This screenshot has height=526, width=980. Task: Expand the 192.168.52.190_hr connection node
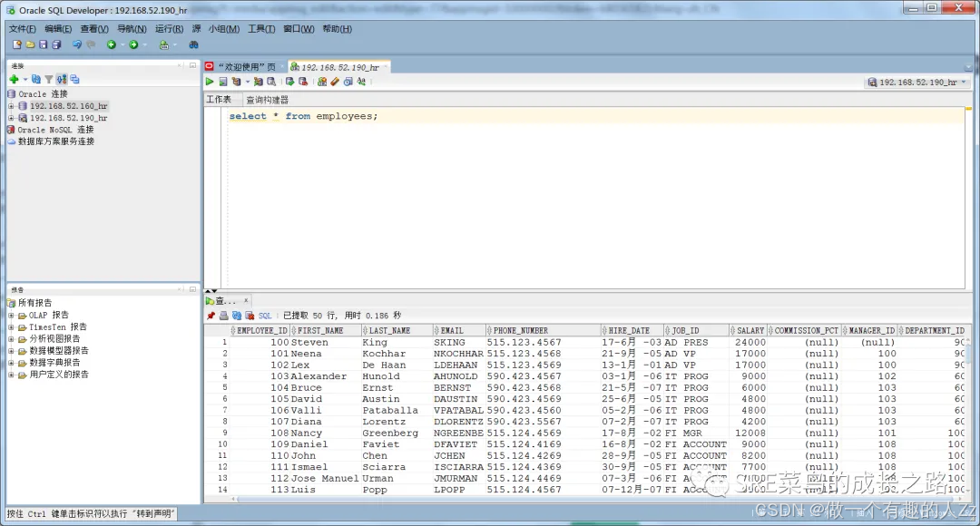tap(11, 118)
